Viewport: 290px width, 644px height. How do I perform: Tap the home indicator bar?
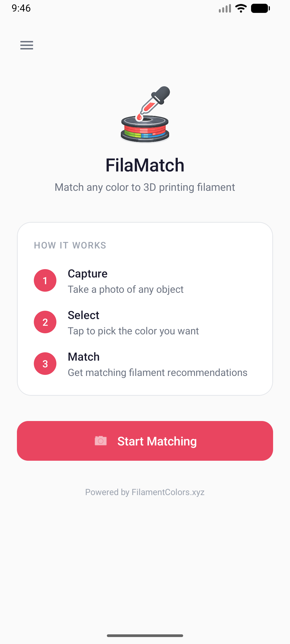coord(145,635)
